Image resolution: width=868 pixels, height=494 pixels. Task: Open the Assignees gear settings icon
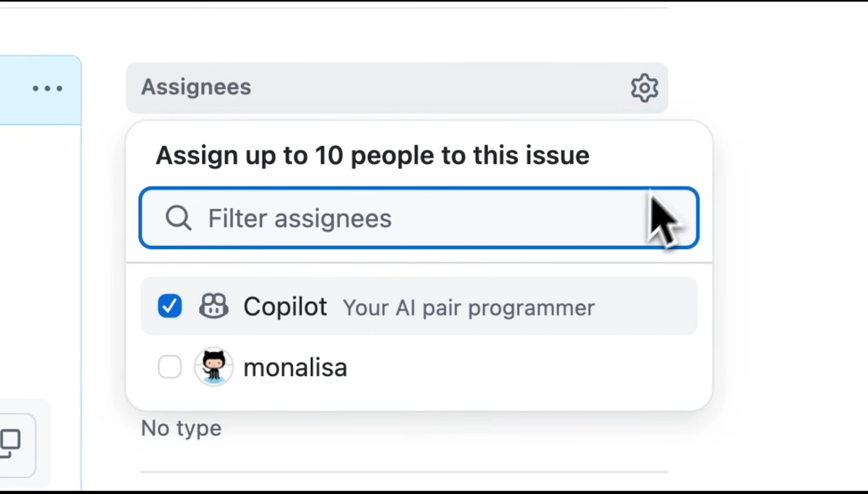point(644,88)
